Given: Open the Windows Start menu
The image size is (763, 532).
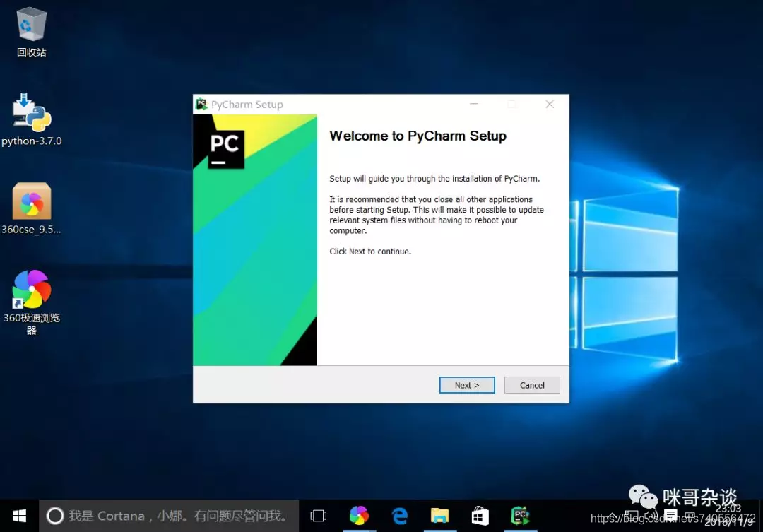Looking at the screenshot, I should [19, 516].
